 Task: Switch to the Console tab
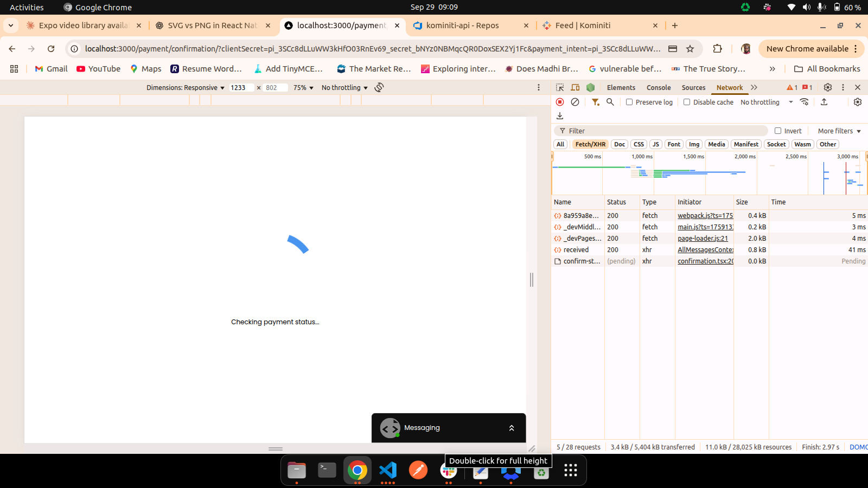659,87
